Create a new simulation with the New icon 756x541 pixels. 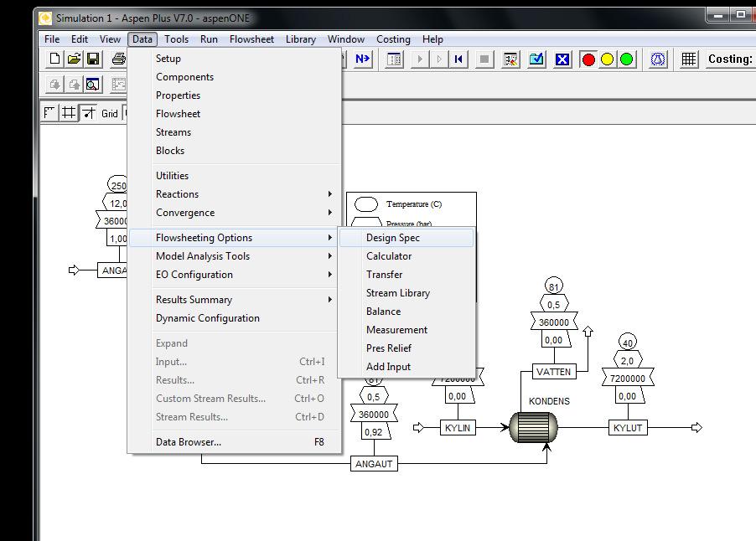click(x=55, y=59)
